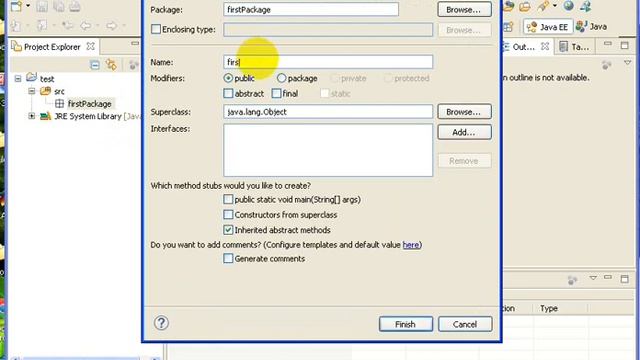Click Browse next to Package field

coord(464,9)
